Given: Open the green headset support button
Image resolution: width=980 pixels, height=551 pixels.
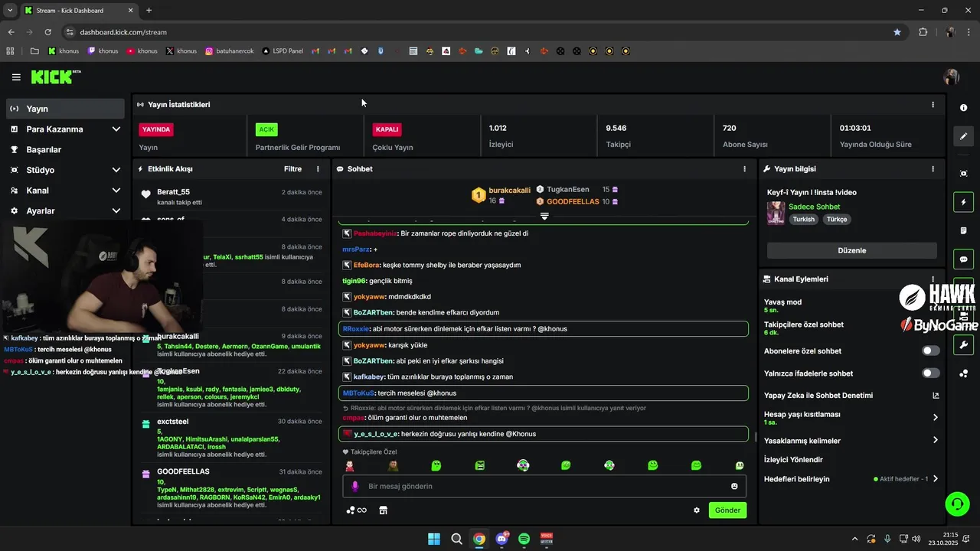Looking at the screenshot, I should point(957,504).
